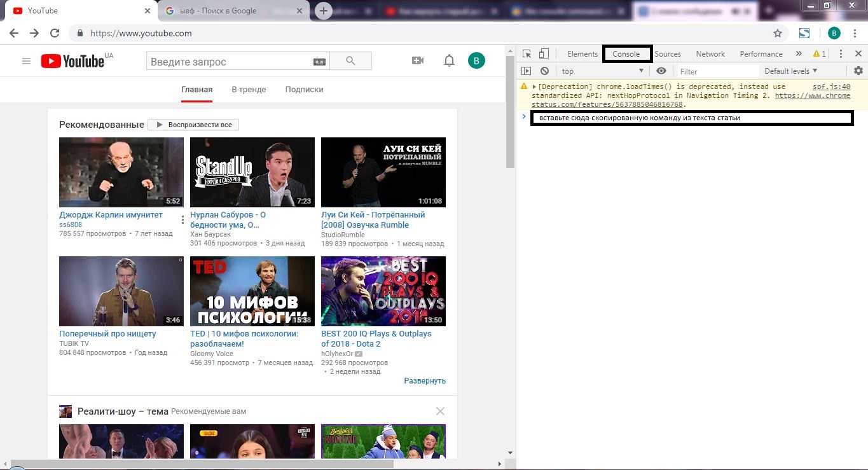
Task: Open the Луи Си Кей Потрёпанный thumbnail
Action: point(383,172)
